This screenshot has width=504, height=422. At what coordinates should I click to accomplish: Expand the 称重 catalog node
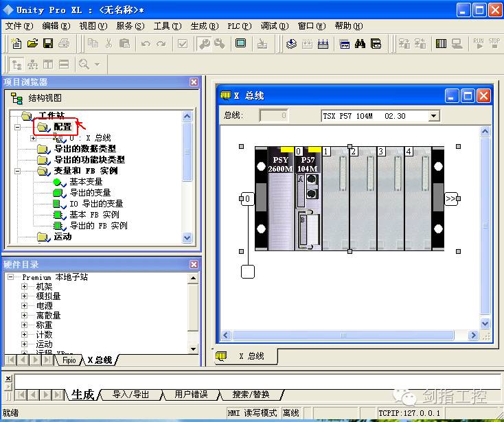(x=24, y=325)
